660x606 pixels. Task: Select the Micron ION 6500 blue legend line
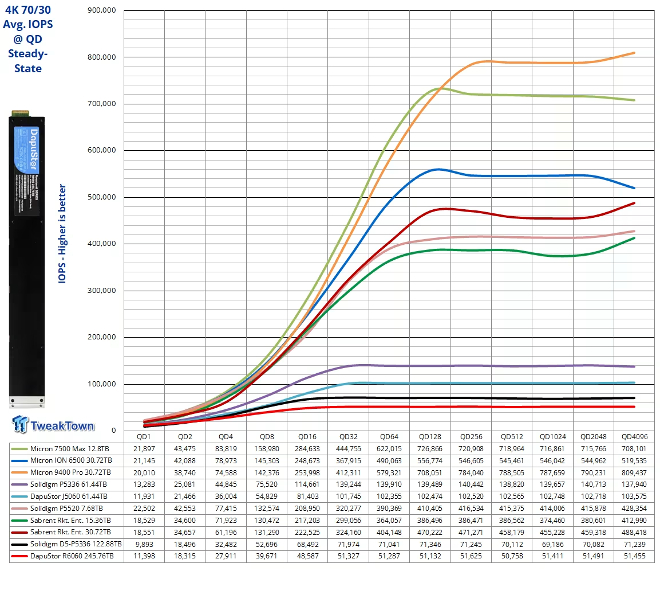pos(19,461)
